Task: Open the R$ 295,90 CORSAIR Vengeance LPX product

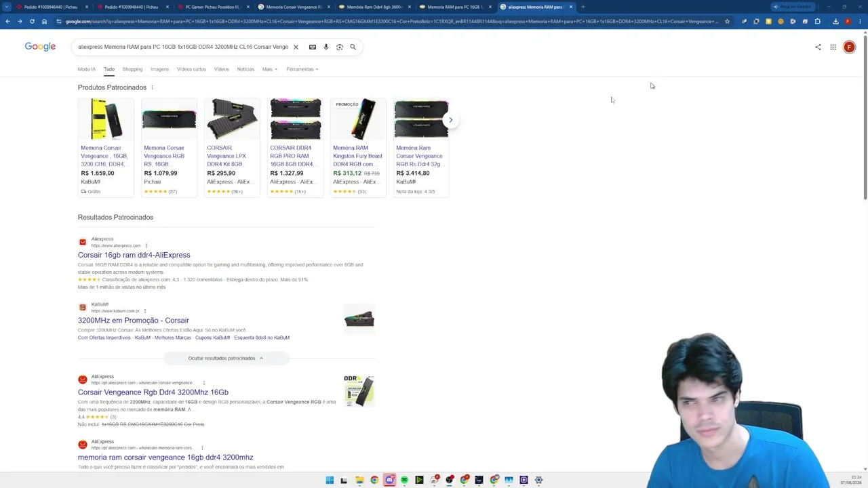Action: [x=232, y=147]
